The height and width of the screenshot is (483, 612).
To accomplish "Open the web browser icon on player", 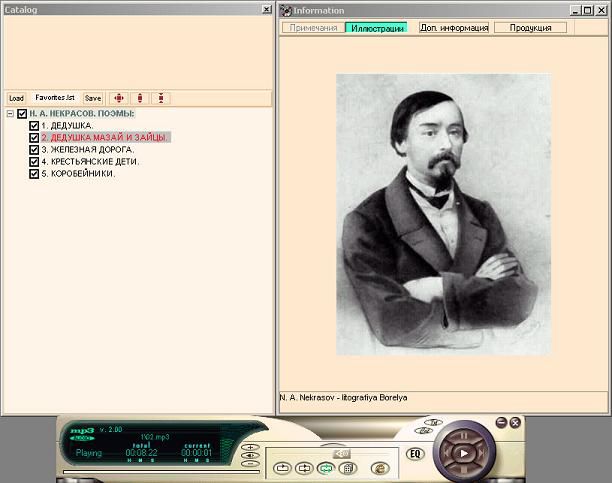I will pyautogui.click(x=379, y=468).
